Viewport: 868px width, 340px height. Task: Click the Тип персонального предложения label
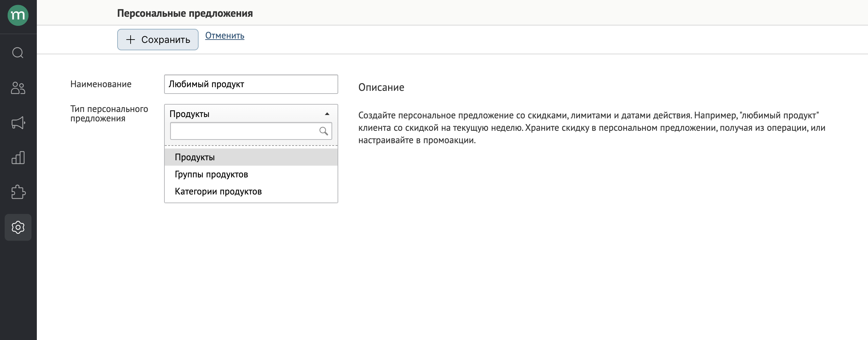point(109,114)
